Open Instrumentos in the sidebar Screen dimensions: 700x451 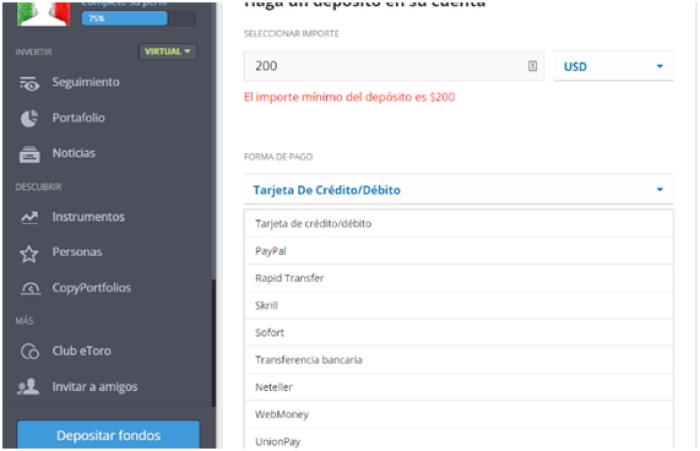click(88, 217)
